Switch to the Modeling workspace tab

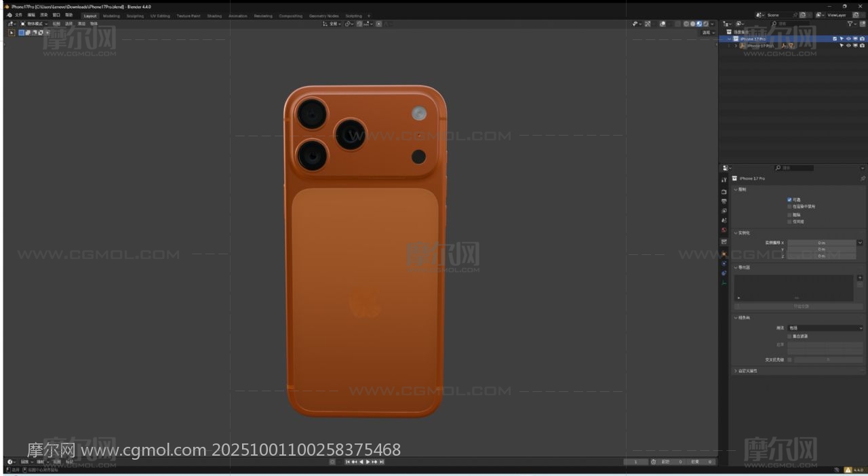[x=111, y=16]
